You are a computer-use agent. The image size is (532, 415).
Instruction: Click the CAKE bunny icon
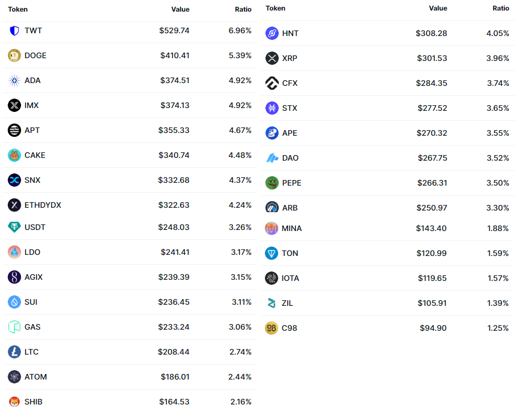14,155
